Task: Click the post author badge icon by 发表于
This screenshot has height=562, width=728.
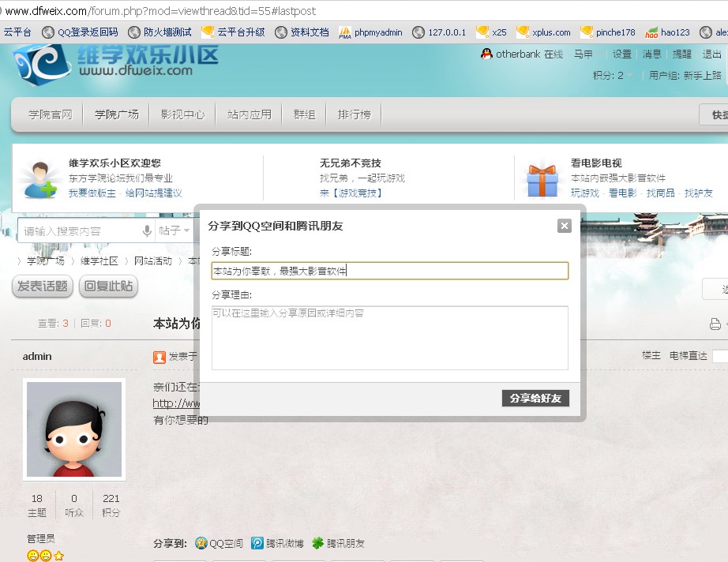Action: point(159,357)
